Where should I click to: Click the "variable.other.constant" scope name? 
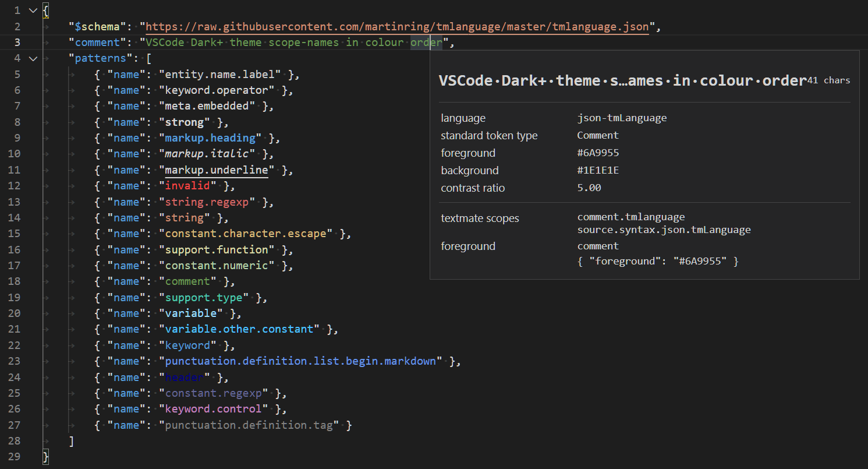(239, 329)
